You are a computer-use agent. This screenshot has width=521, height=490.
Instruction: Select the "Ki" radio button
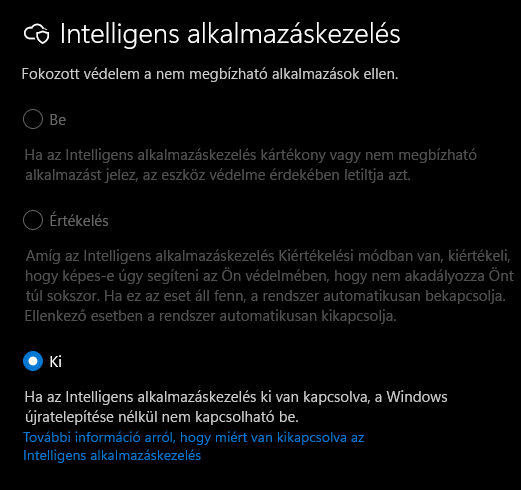(x=33, y=361)
